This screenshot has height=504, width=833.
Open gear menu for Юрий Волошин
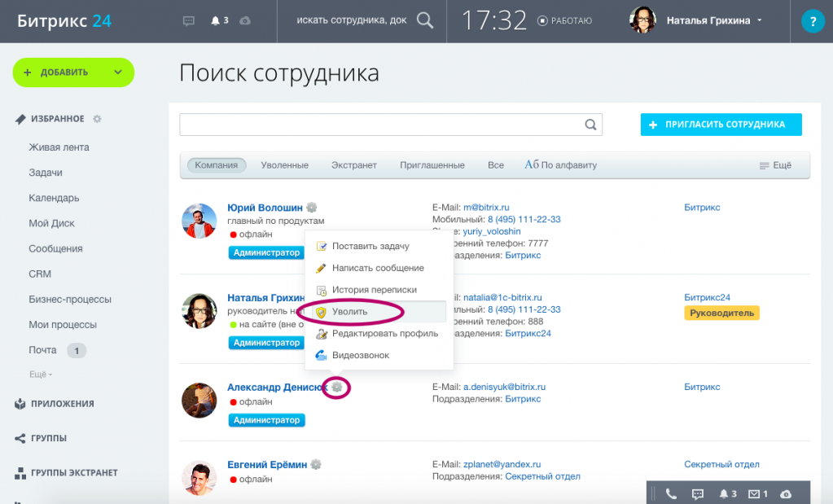click(x=312, y=207)
